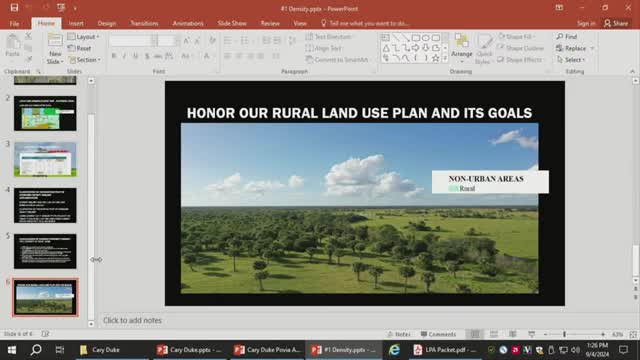
Task: Toggle text Shadow formatting
Action: [x=147, y=56]
